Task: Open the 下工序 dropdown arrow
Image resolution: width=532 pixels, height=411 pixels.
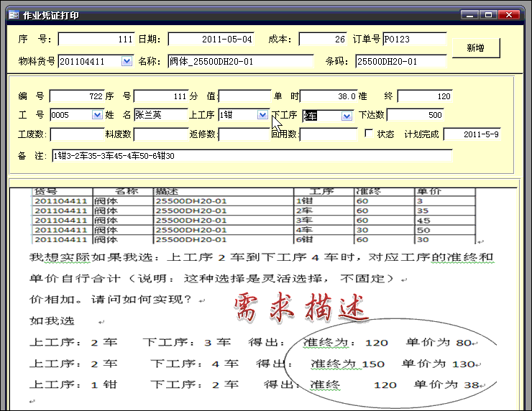Action: pos(347,116)
